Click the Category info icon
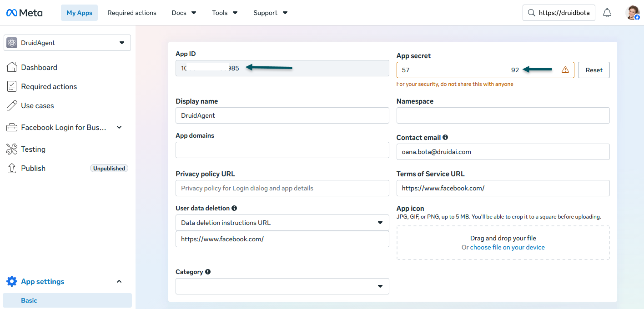 click(208, 272)
